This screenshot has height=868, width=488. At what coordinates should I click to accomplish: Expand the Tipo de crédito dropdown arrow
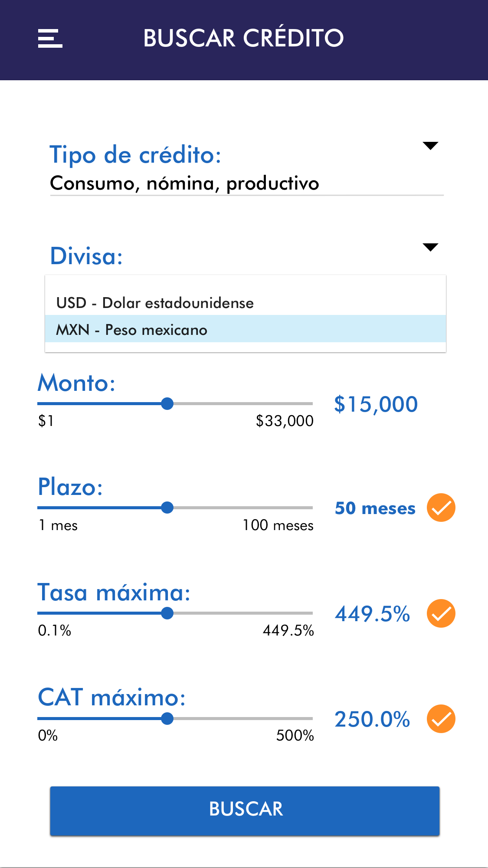pos(430,146)
